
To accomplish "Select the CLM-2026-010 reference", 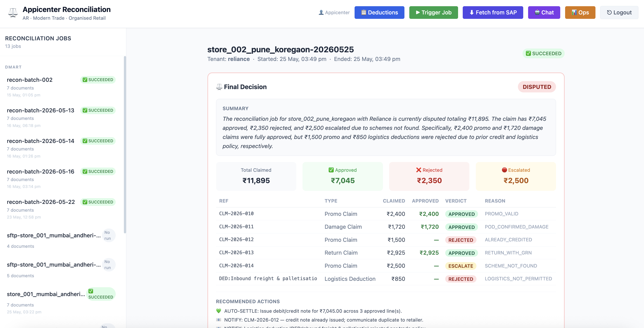I will pyautogui.click(x=236, y=213).
